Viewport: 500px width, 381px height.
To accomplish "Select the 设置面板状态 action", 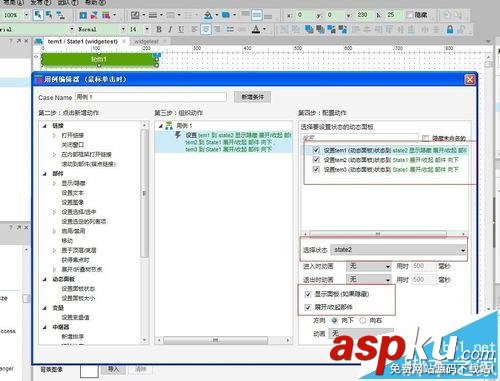I will pyautogui.click(x=78, y=289).
